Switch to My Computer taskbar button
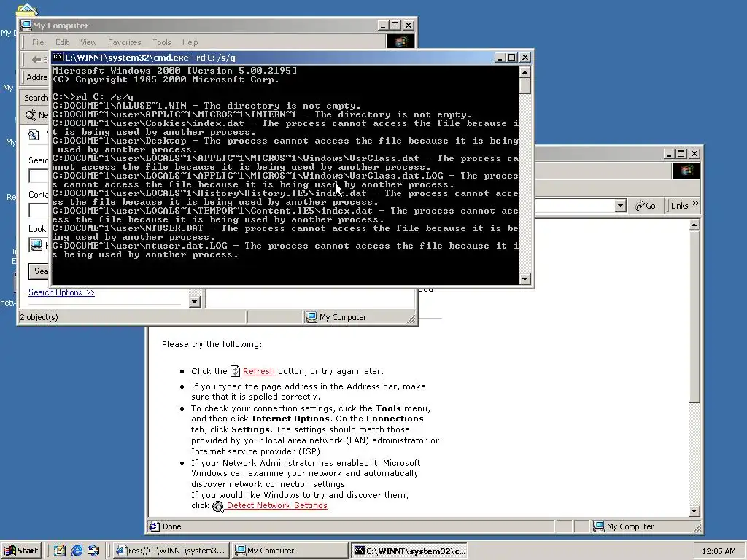Screen dimensions: 747x560 (x=290, y=551)
